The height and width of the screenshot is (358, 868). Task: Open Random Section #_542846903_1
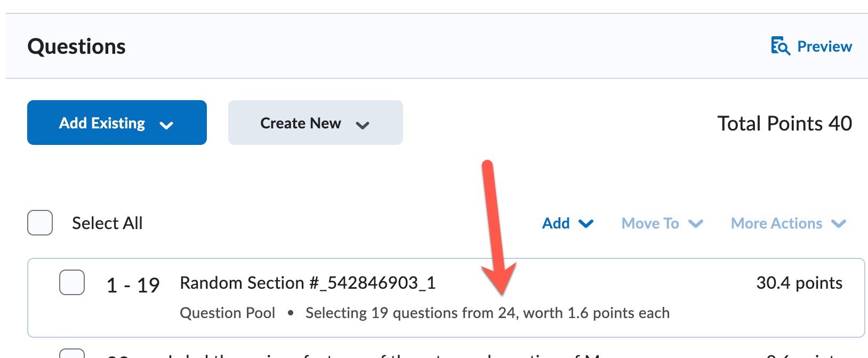tap(308, 283)
